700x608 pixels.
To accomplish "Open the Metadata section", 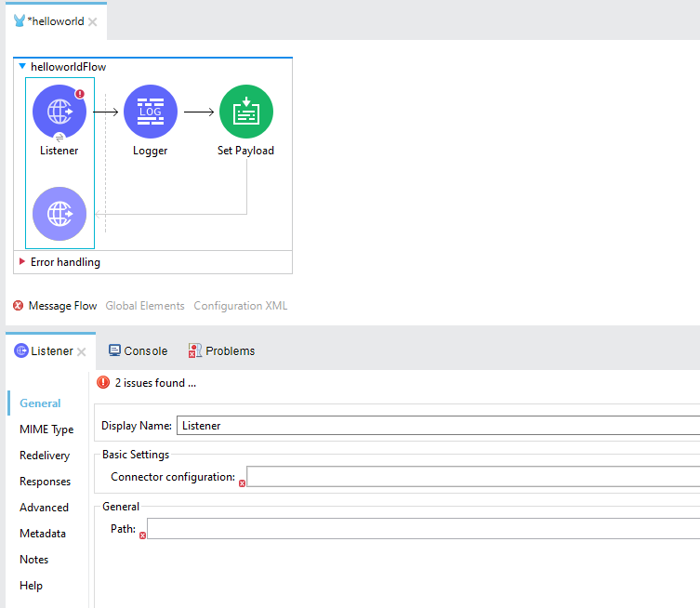I will tap(43, 534).
